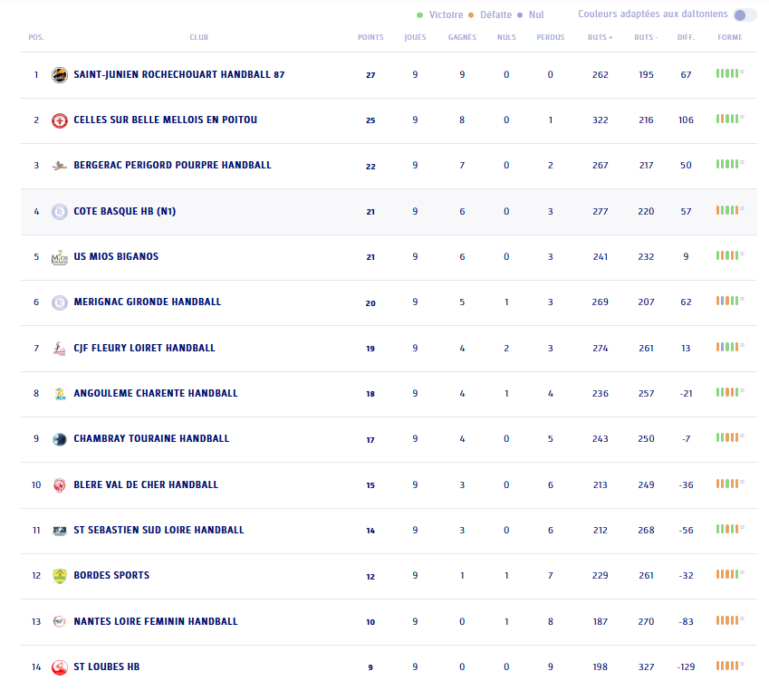
Task: Open Cote Basque HB (N1) link
Action: click(x=124, y=211)
